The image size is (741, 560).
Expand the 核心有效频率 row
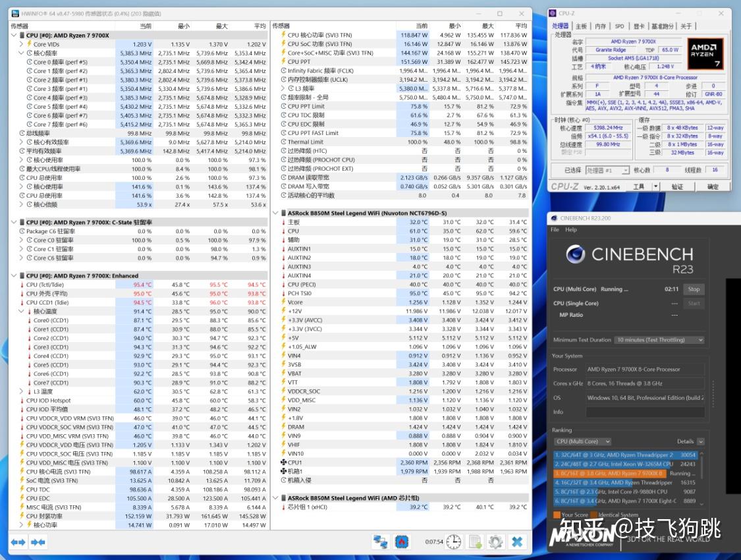tap(21, 142)
